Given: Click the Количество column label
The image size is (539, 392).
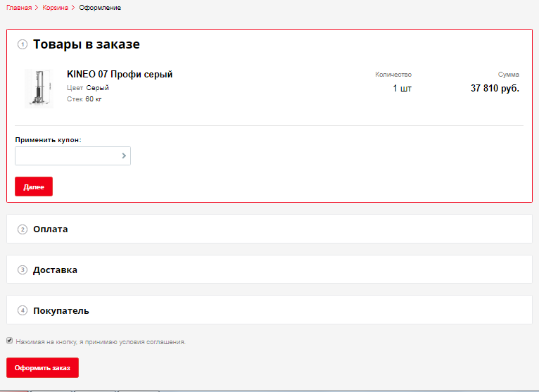Looking at the screenshot, I should [393, 75].
